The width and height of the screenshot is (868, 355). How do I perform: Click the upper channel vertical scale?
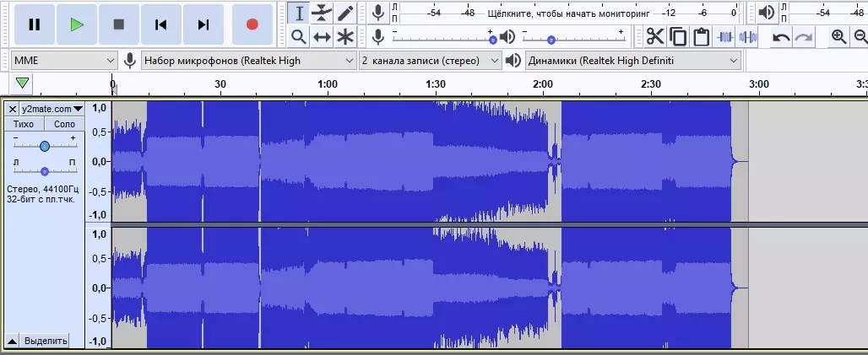pyautogui.click(x=99, y=161)
